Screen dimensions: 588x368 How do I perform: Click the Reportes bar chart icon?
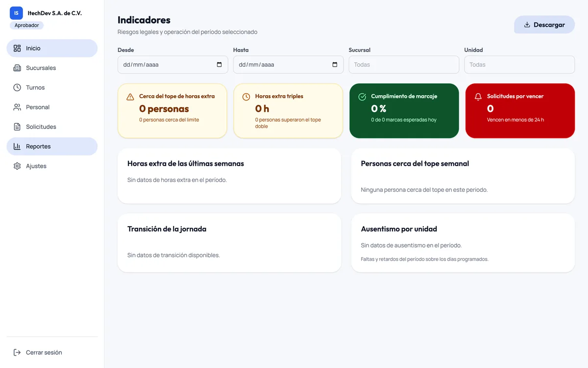pyautogui.click(x=17, y=146)
